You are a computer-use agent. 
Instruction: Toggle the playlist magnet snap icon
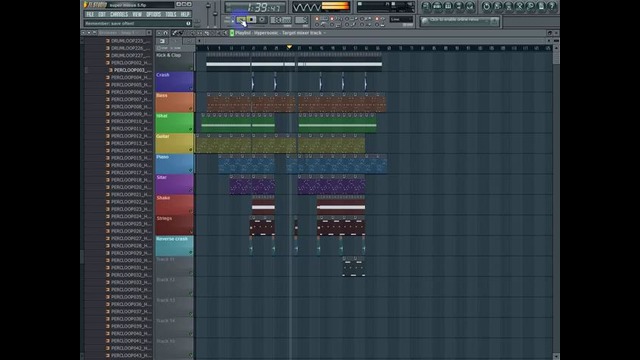tap(166, 33)
